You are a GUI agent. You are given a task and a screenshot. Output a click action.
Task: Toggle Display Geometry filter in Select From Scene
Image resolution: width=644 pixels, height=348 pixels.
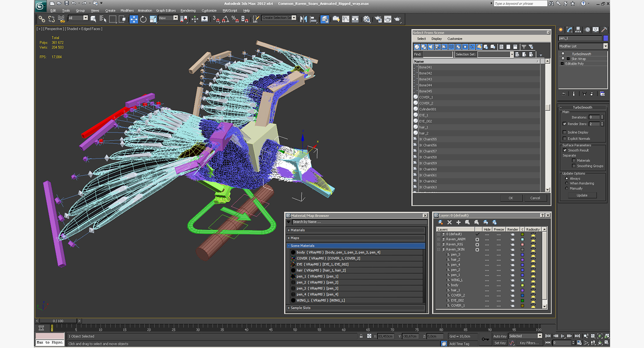click(x=417, y=47)
